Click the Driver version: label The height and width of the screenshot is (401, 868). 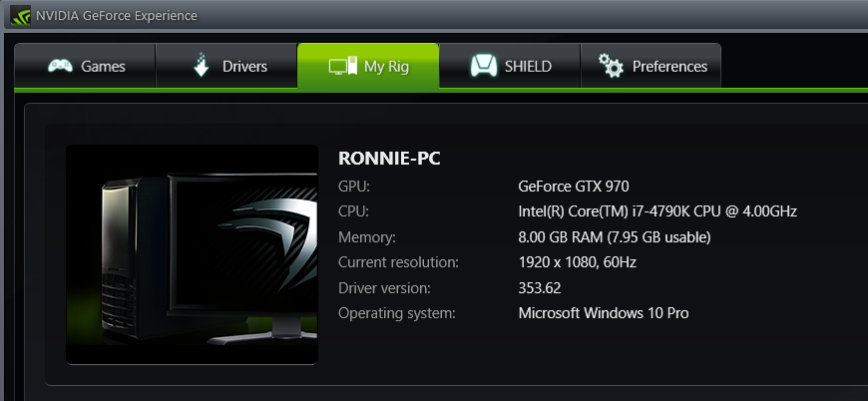click(x=384, y=287)
